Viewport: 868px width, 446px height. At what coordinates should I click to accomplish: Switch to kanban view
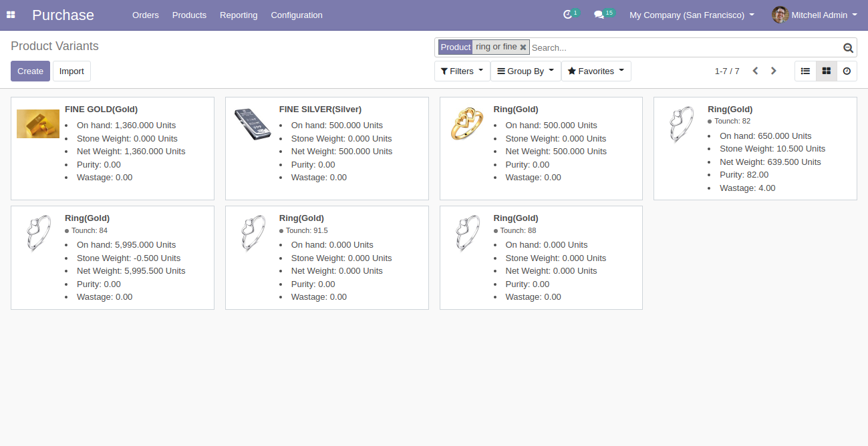(x=826, y=71)
